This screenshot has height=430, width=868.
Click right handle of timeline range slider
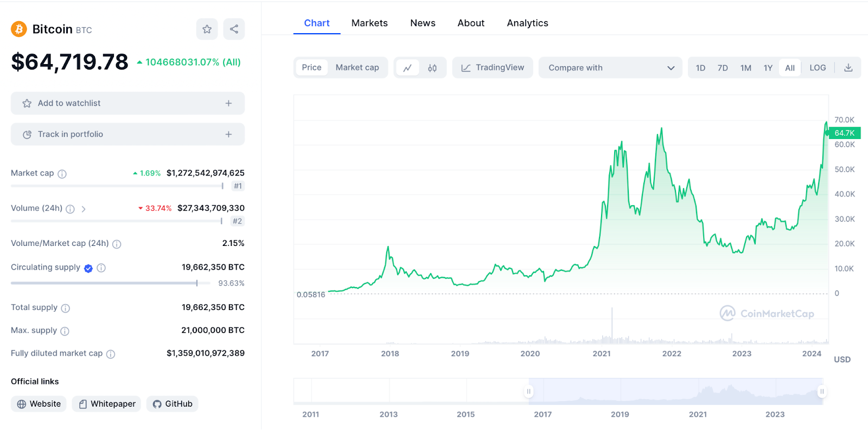point(822,391)
